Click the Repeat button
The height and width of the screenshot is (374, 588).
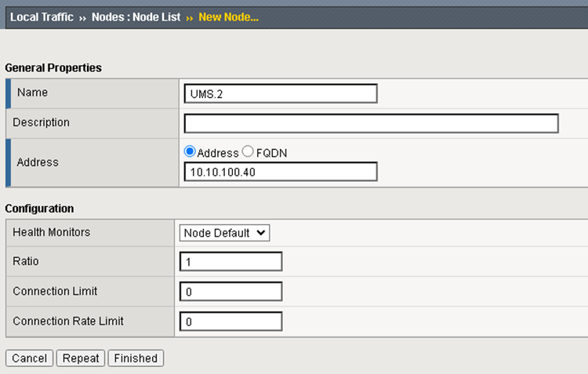click(x=81, y=358)
